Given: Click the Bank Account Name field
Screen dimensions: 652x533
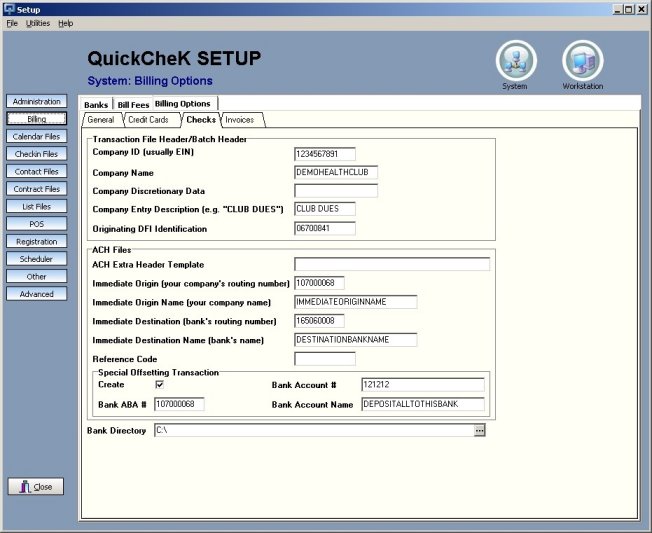Looking at the screenshot, I should [x=423, y=404].
